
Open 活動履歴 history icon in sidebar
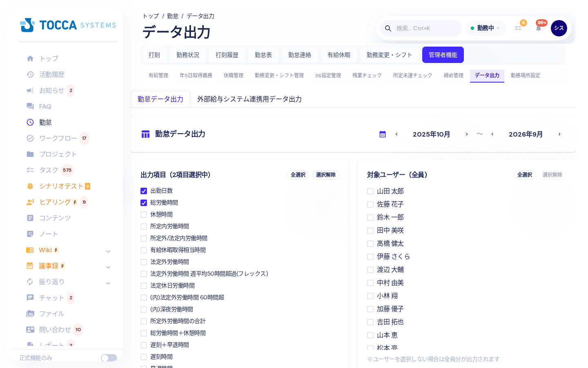tap(30, 74)
